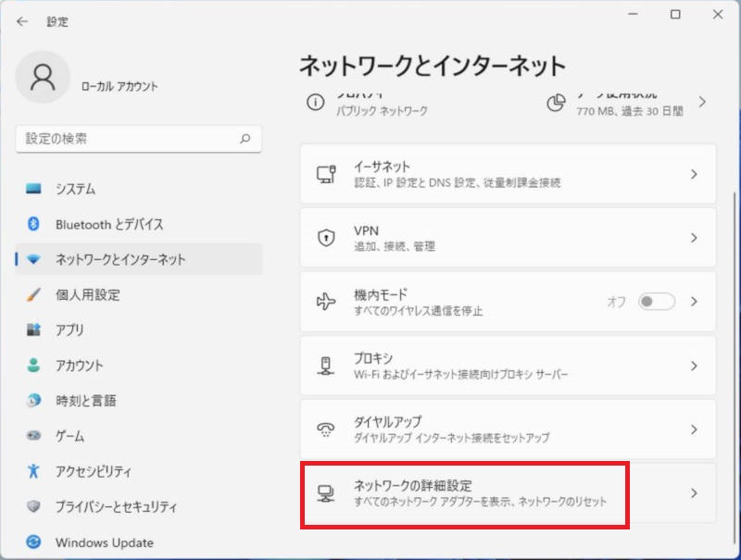
Task: Click the 設定の検索 search field
Action: click(138, 138)
